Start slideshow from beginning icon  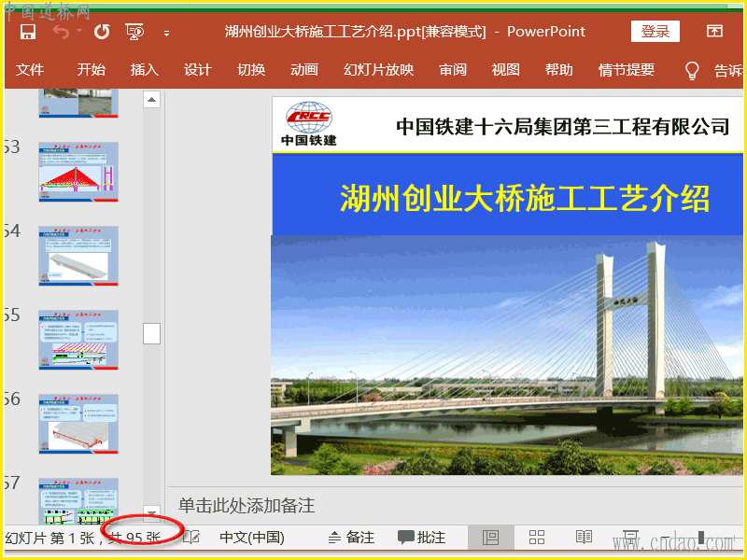(x=134, y=32)
